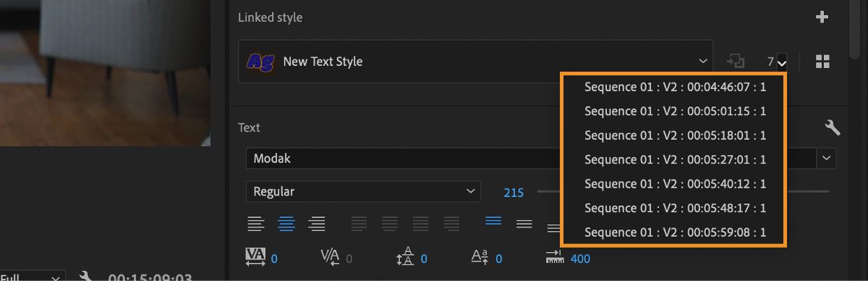Click the tab width value 400

click(580, 259)
